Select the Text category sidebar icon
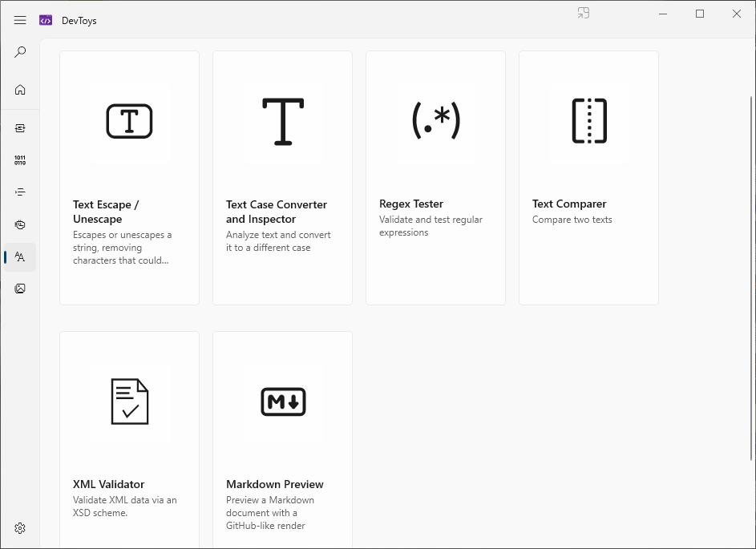Viewport: 756px width, 549px height. tap(20, 257)
